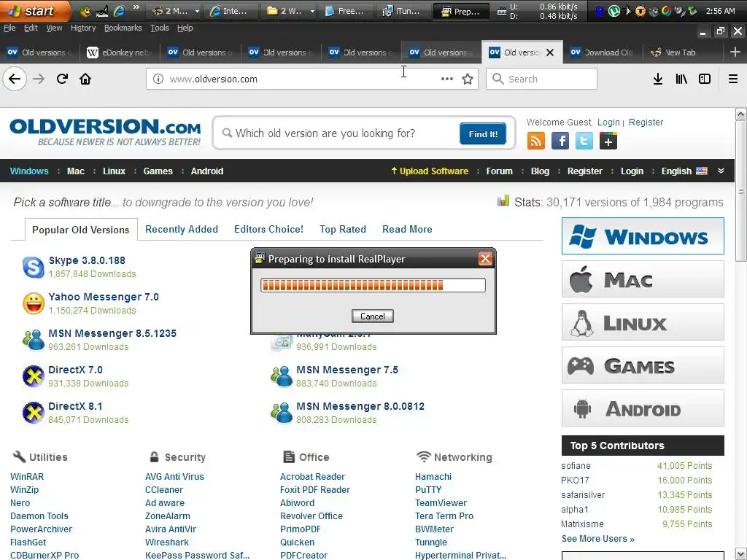
Task: Click the Skype icon in Popular list
Action: point(34,267)
